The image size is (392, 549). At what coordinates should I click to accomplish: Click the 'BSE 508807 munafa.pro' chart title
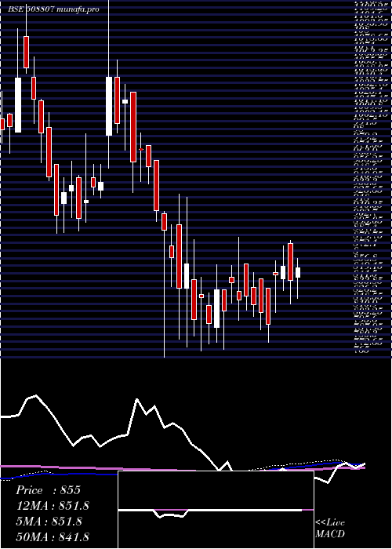(53, 9)
